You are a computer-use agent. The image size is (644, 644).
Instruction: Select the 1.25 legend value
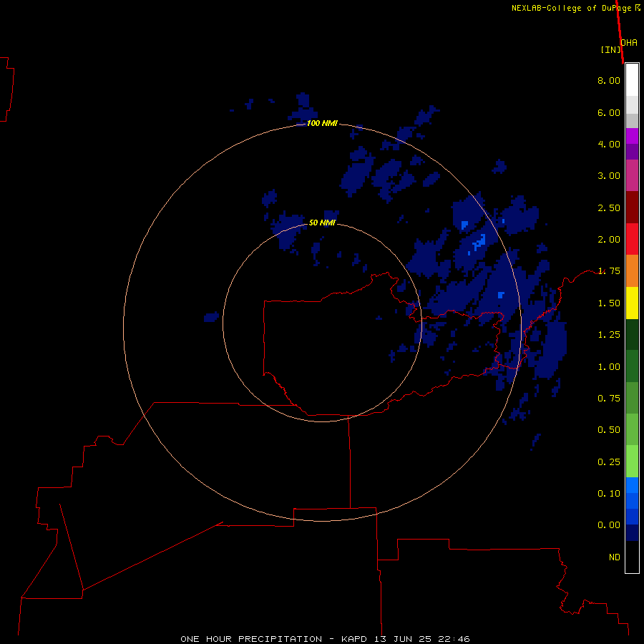(609, 335)
